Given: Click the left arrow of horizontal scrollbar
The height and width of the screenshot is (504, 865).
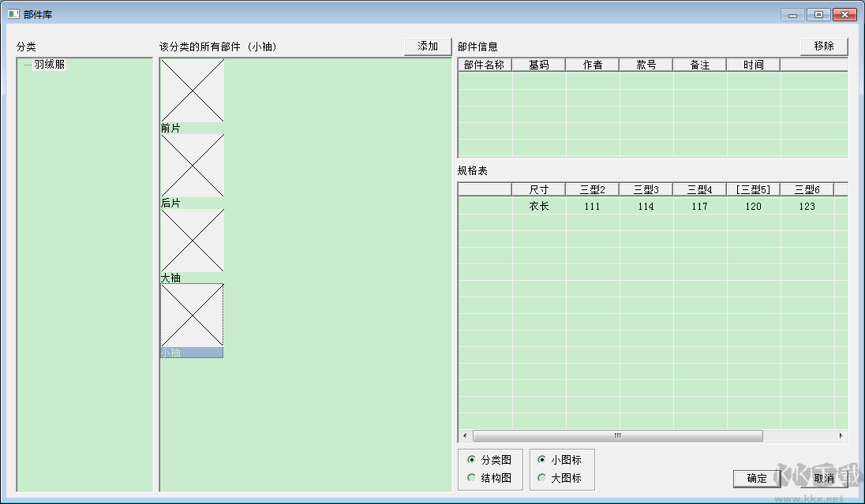Looking at the screenshot, I should [x=465, y=435].
